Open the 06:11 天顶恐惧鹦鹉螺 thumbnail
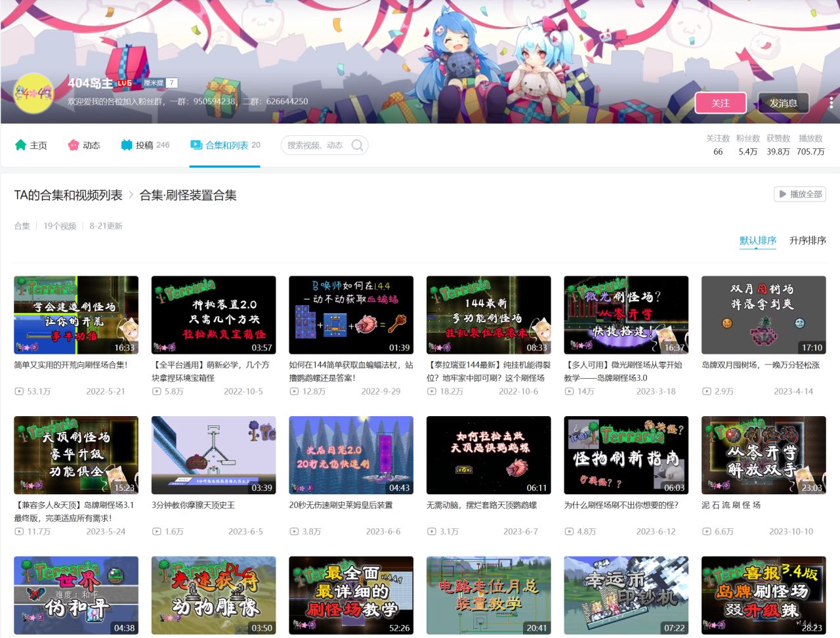Screen dimensions: 840x638 [x=489, y=455]
